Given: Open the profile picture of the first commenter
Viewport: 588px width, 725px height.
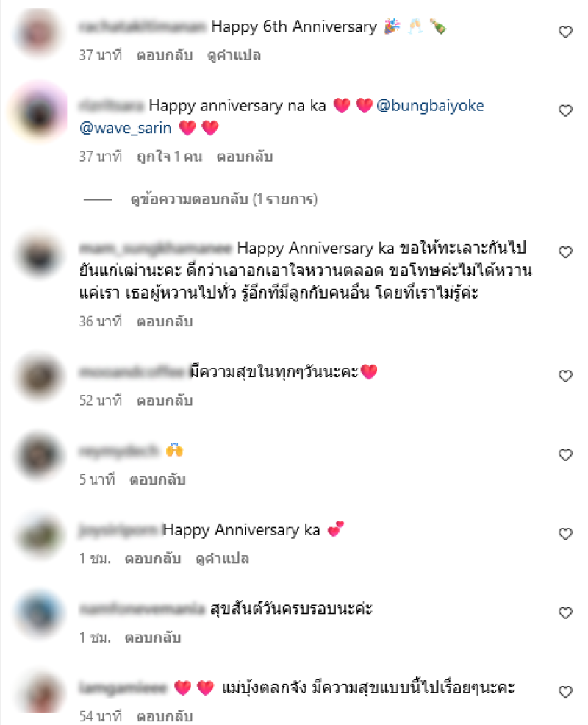Looking at the screenshot, I should (39, 32).
